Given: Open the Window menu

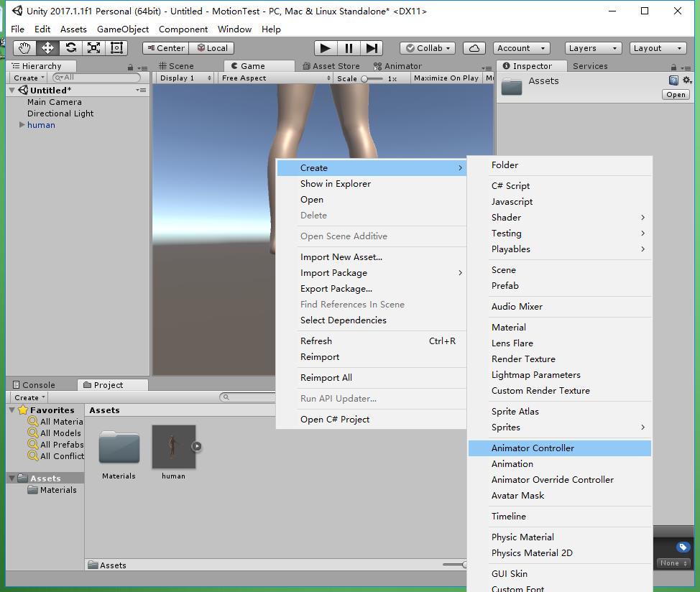Looking at the screenshot, I should click(x=234, y=29).
